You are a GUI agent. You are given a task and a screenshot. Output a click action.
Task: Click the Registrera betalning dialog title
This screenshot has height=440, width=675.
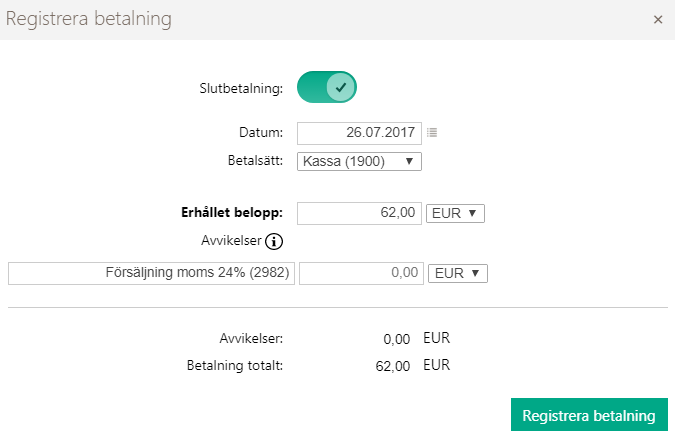[89, 19]
